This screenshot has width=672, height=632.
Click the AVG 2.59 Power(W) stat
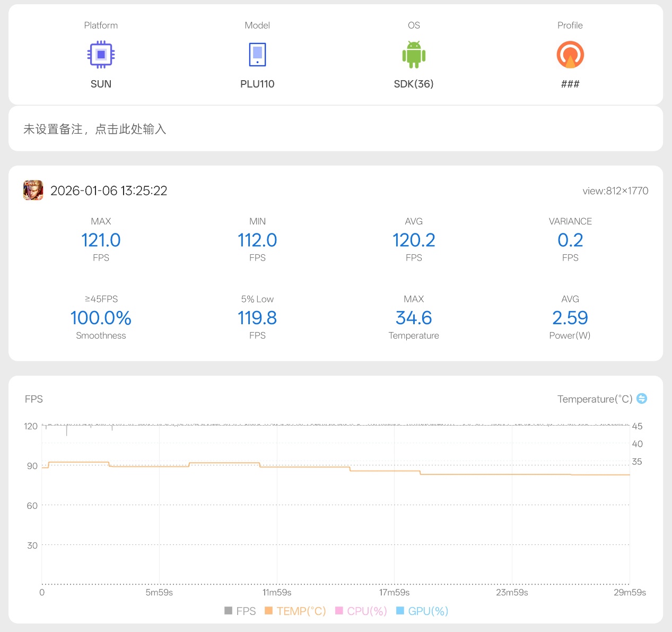570,318
